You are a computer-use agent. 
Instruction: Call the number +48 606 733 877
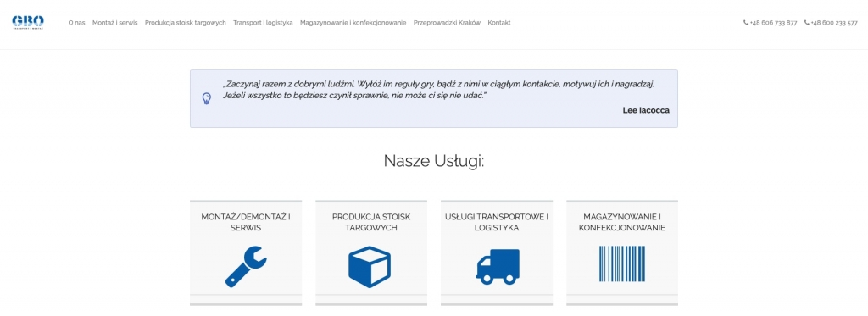tap(773, 23)
